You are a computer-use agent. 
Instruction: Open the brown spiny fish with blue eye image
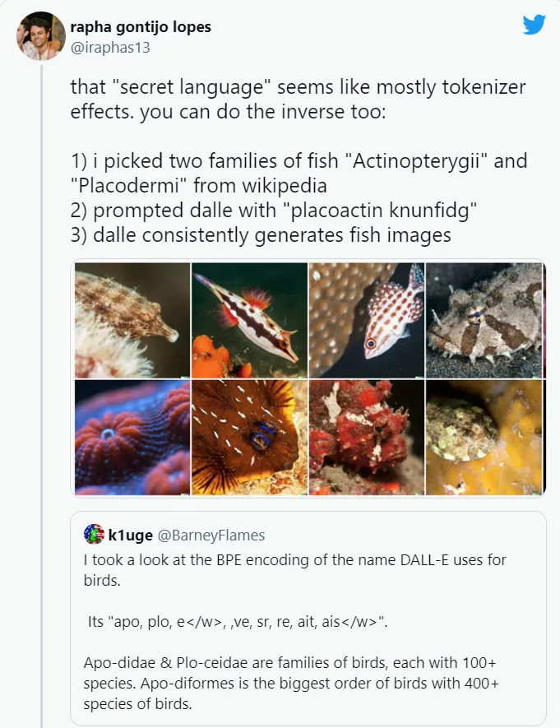[x=249, y=438]
